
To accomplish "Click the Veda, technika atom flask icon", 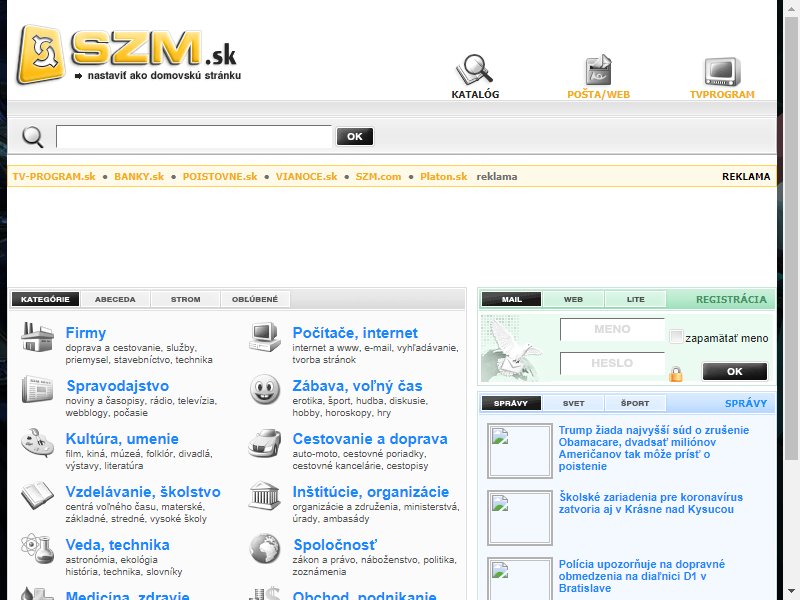I will pos(37,548).
